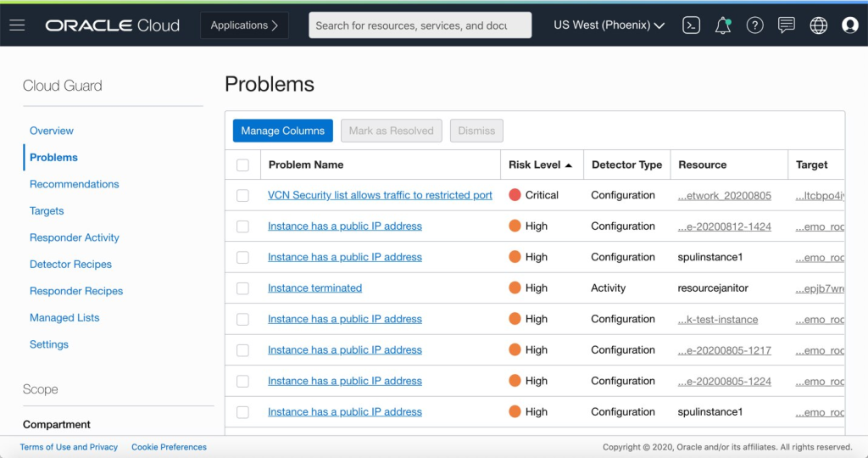Tick the select-all checkbox in table header
The height and width of the screenshot is (458, 868).
pyautogui.click(x=243, y=165)
